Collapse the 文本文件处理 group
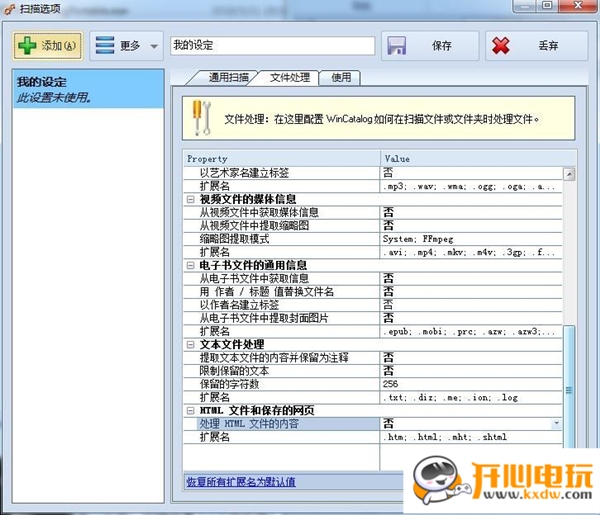The width and height of the screenshot is (600, 515). [x=191, y=344]
